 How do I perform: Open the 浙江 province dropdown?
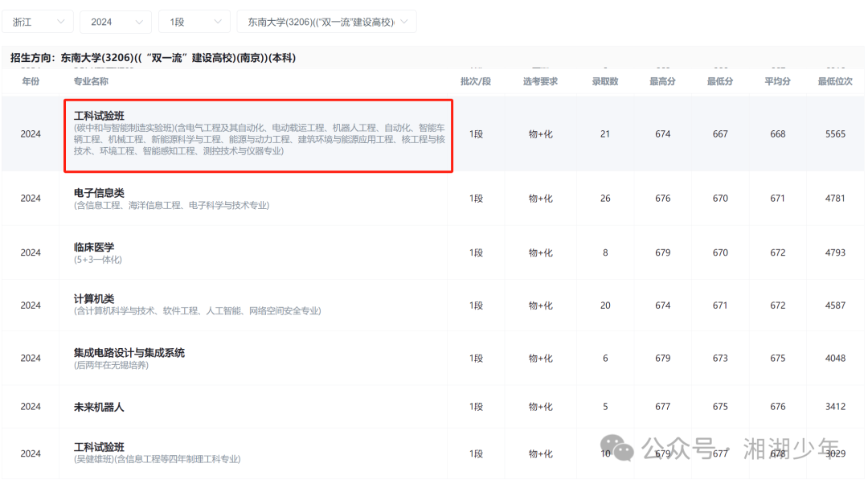pos(38,23)
